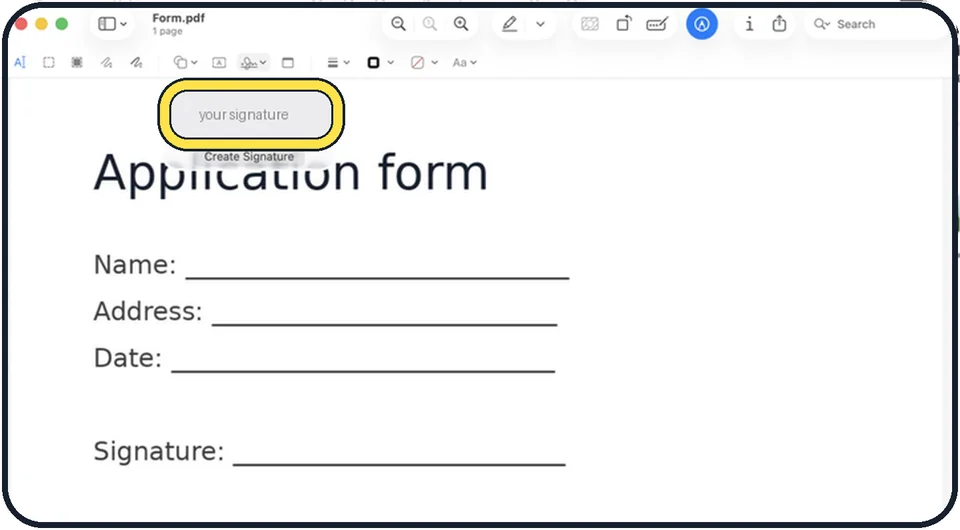Image resolution: width=960 pixels, height=530 pixels.
Task: Open the Fill Color picker
Action: [424, 62]
